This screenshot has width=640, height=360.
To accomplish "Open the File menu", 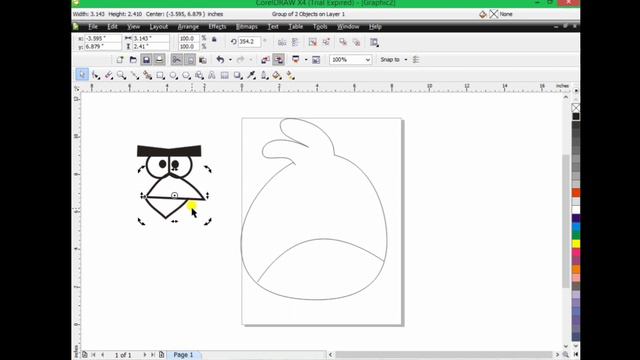I will 93,27.
